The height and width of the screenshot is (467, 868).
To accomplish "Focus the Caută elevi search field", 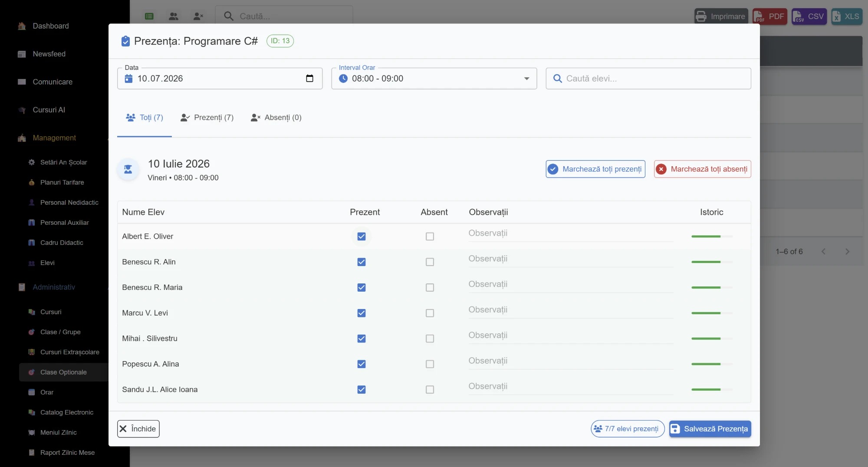I will [x=648, y=79].
